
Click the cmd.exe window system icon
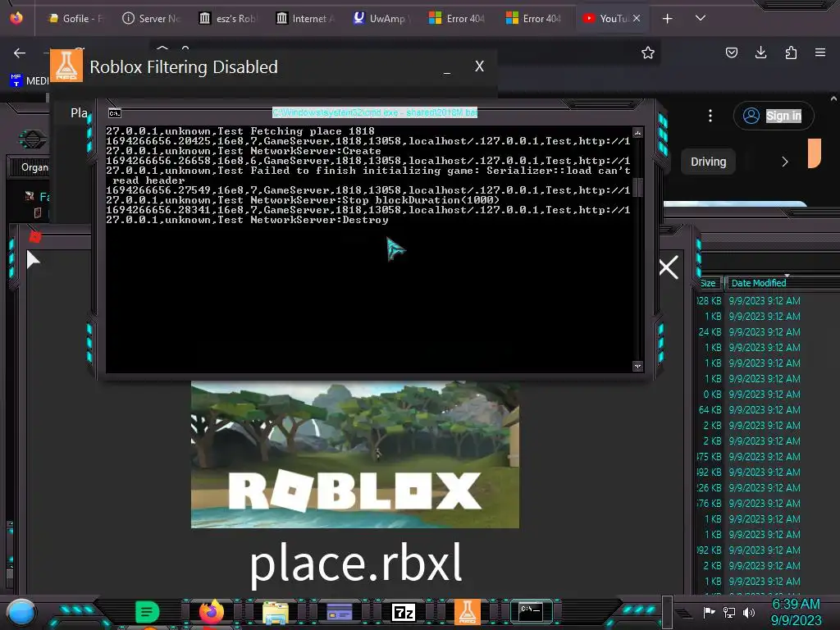coord(115,113)
